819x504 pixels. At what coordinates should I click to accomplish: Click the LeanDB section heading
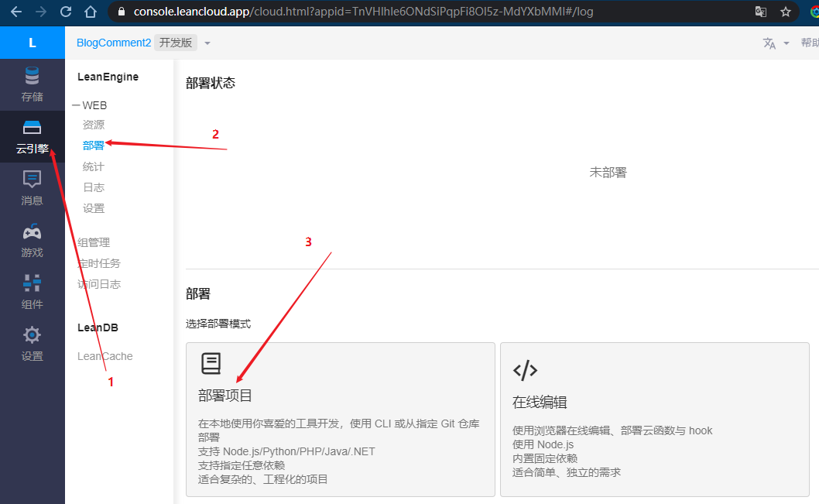(98, 327)
